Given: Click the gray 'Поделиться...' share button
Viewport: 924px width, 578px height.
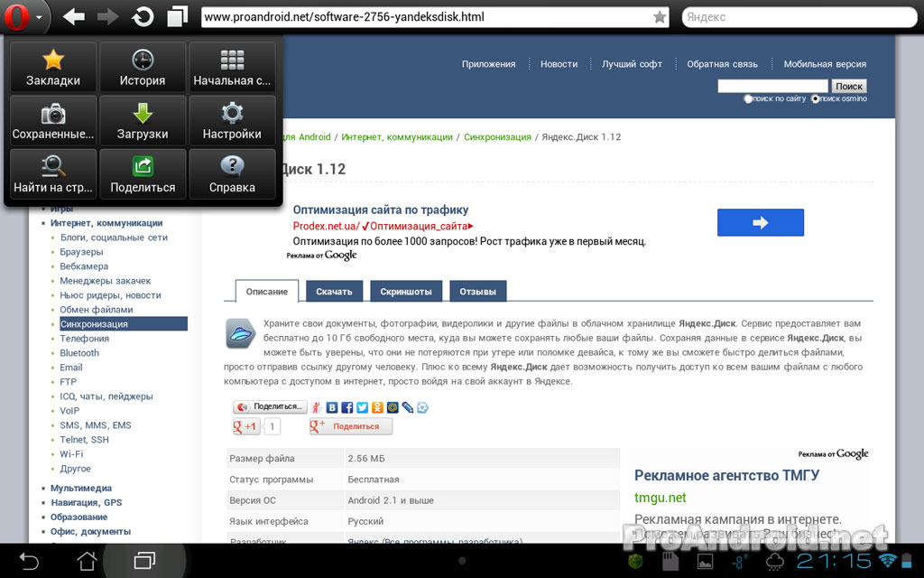Looking at the screenshot, I should point(271,407).
